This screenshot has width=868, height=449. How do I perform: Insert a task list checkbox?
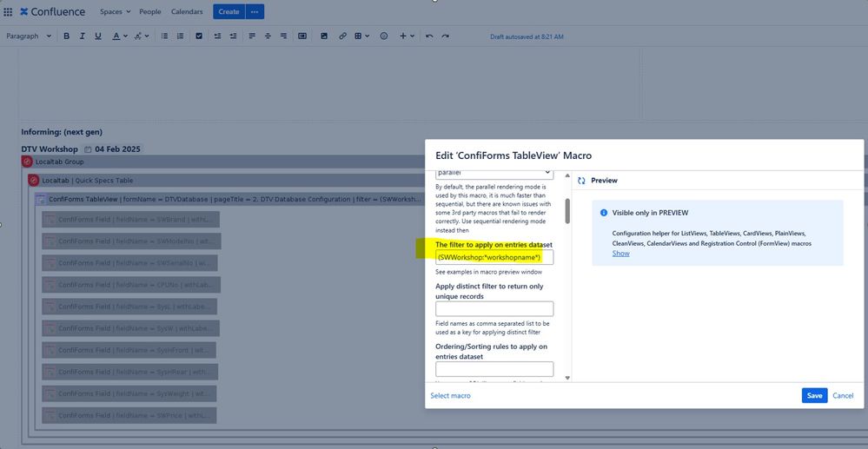point(199,36)
